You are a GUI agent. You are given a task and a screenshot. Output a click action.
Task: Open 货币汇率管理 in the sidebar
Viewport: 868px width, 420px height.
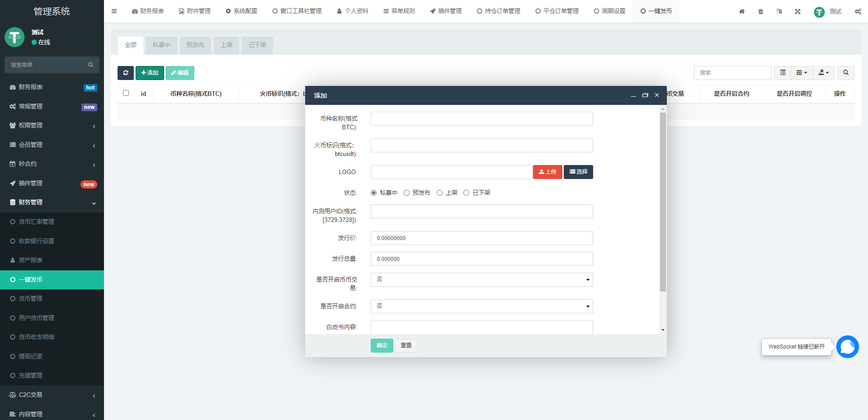pyautogui.click(x=52, y=222)
